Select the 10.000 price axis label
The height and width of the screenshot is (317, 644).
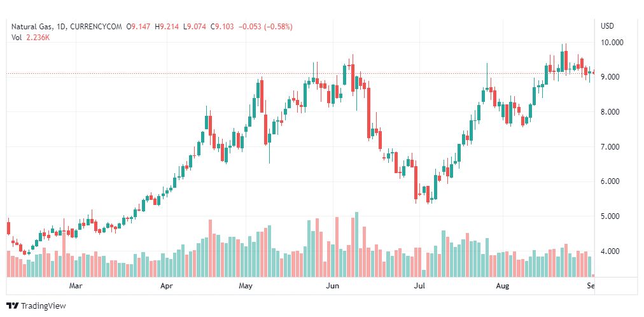coord(612,42)
